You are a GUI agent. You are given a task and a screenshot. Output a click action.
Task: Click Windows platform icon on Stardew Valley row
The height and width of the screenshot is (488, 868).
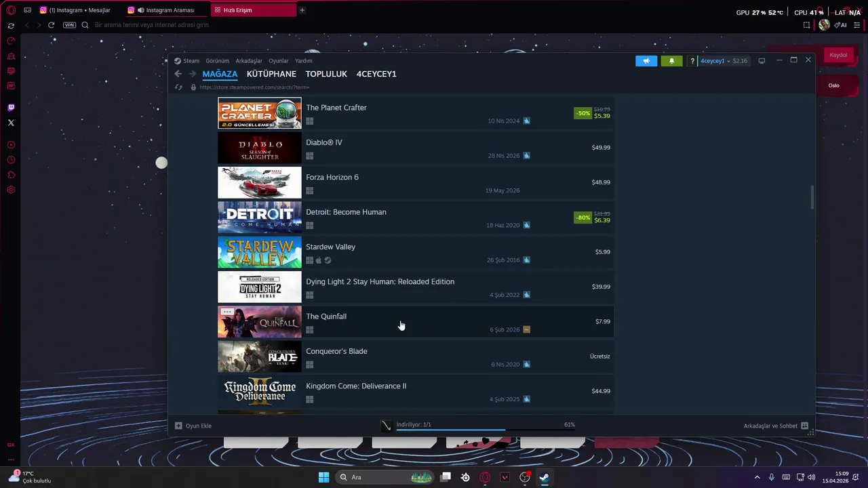click(309, 260)
